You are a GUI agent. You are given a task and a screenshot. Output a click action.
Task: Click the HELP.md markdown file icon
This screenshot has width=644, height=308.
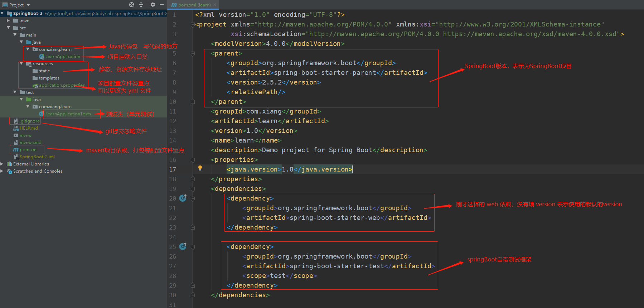tap(16, 128)
